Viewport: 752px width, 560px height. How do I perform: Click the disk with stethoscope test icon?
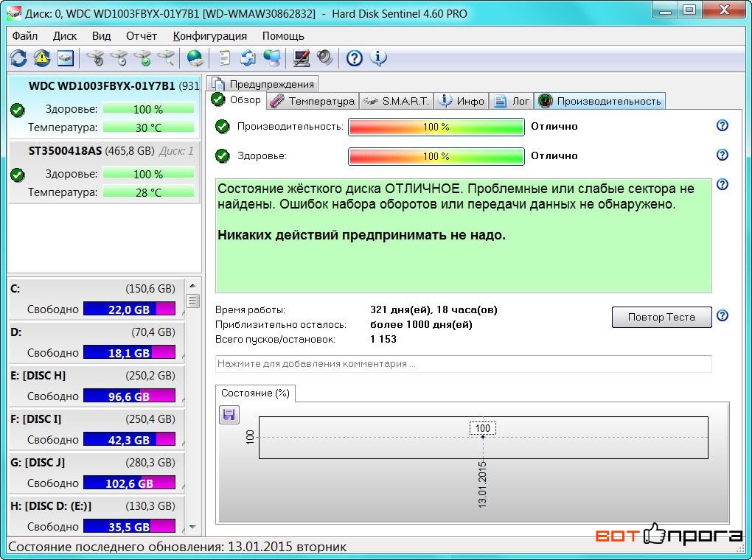click(95, 58)
